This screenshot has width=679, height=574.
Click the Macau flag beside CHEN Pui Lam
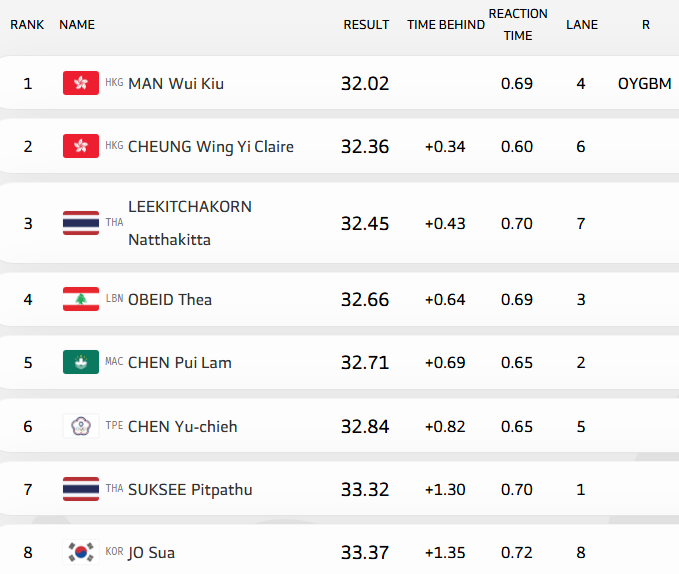(x=80, y=362)
